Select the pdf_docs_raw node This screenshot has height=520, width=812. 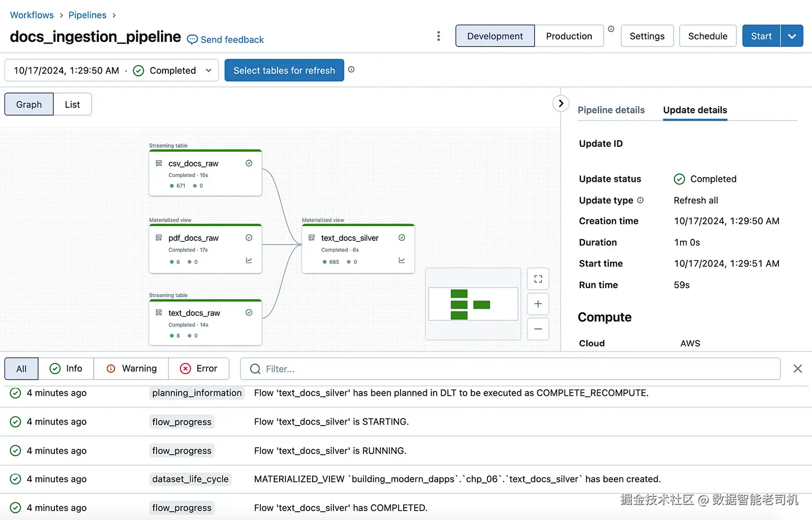tap(205, 249)
